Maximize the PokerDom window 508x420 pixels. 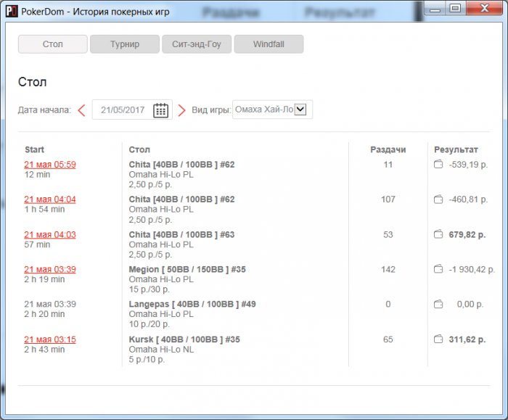coord(456,9)
